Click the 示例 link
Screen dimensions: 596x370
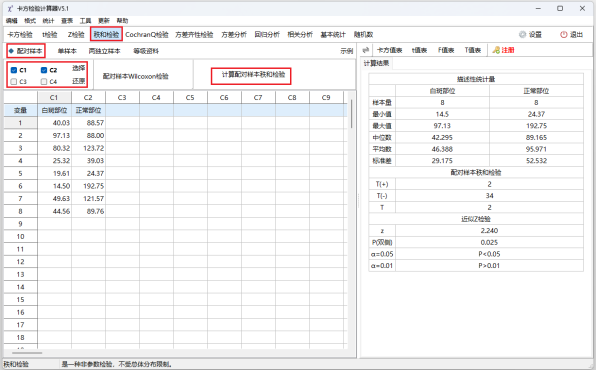tap(347, 51)
